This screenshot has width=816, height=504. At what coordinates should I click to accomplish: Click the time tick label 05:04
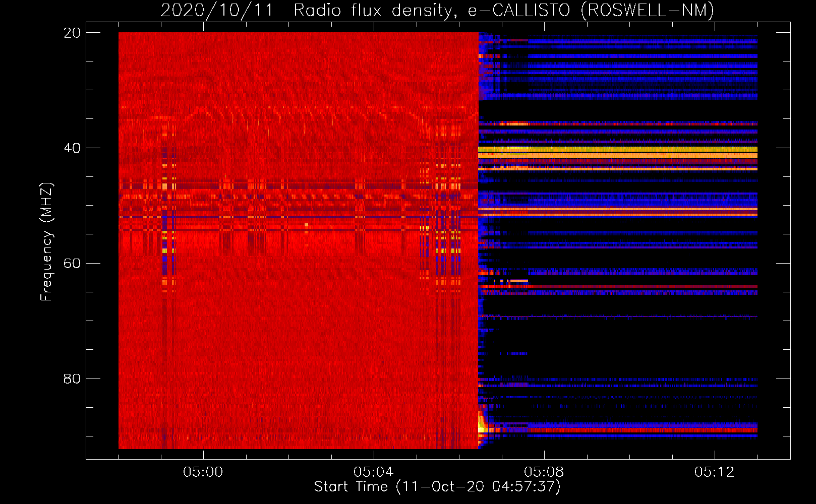point(374,472)
